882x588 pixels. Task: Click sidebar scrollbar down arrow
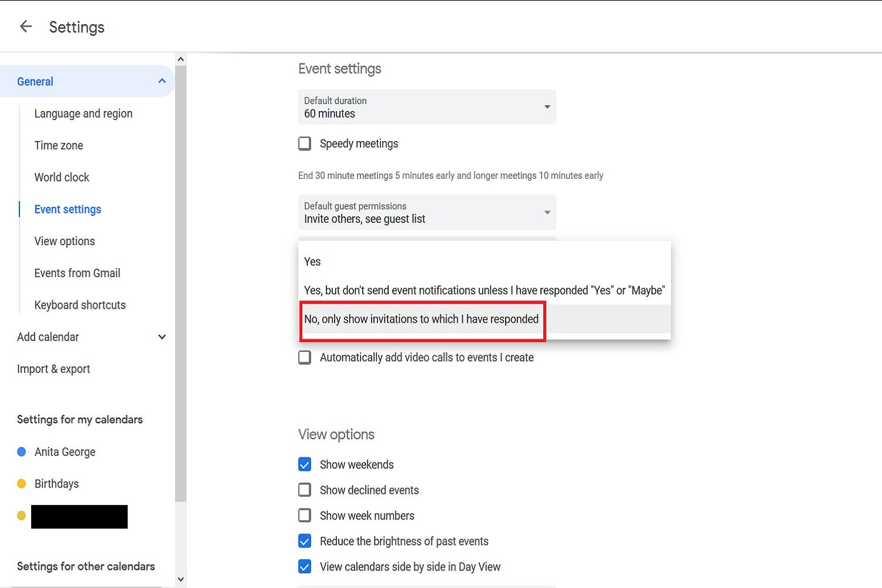point(181,579)
